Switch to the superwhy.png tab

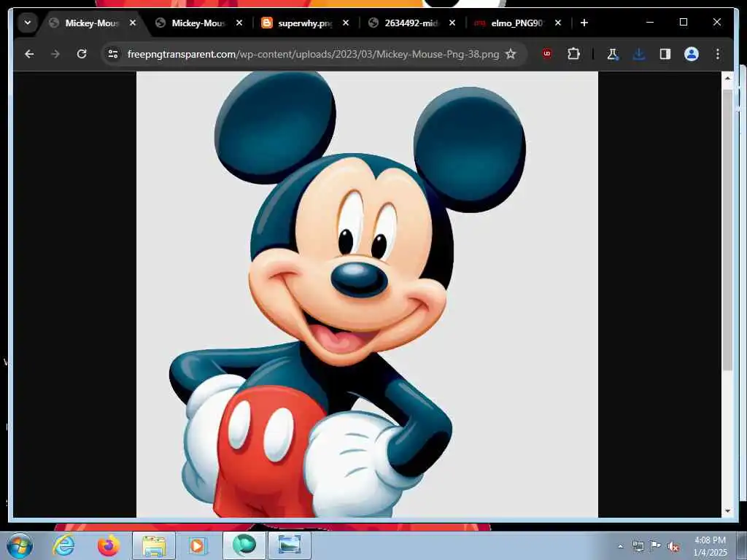click(306, 23)
